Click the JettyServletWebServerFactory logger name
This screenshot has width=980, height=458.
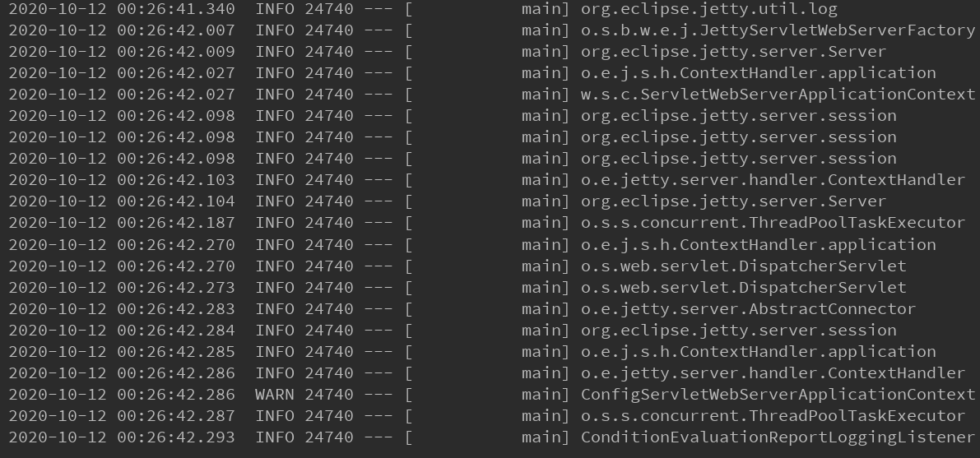778,30
